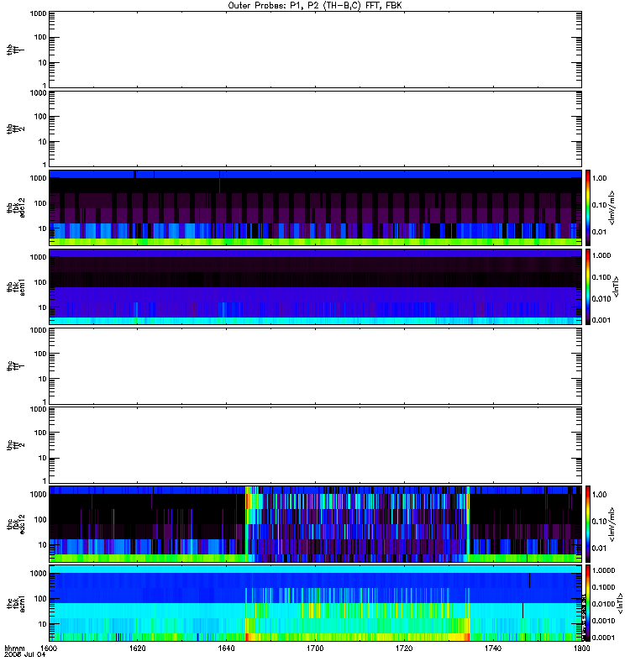
Task: Click the empty thc fff 2 plot panel
Action: 315,445
